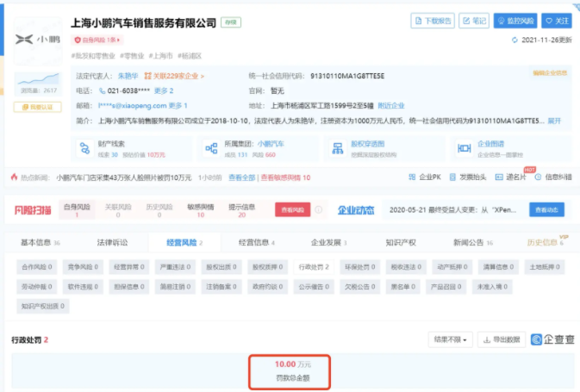
Task: Switch to 经营信息 tab
Action: [x=257, y=243]
